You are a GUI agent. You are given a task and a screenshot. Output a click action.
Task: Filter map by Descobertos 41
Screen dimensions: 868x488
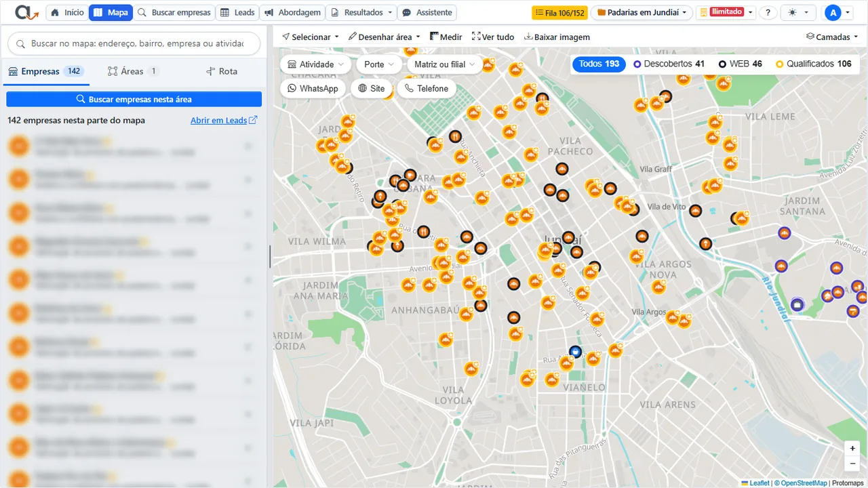click(x=669, y=64)
